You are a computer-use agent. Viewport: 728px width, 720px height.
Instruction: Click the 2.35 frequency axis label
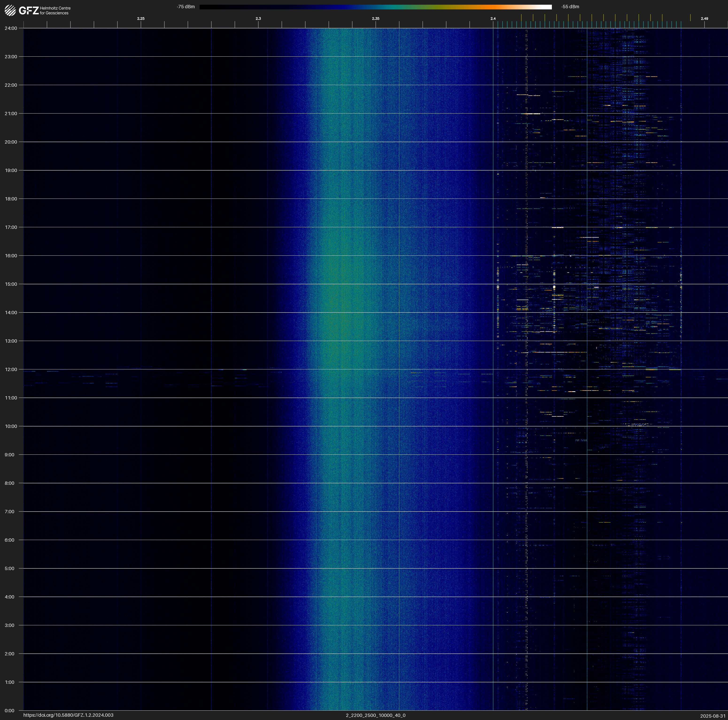(x=375, y=19)
